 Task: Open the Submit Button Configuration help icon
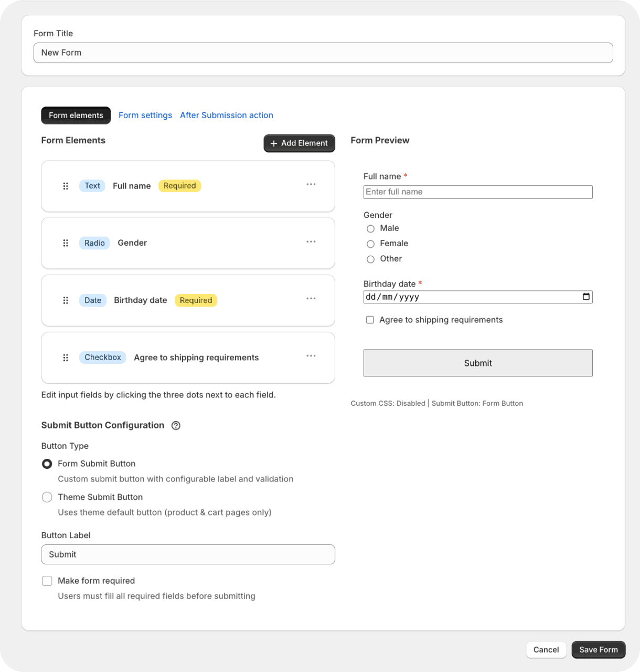[176, 425]
